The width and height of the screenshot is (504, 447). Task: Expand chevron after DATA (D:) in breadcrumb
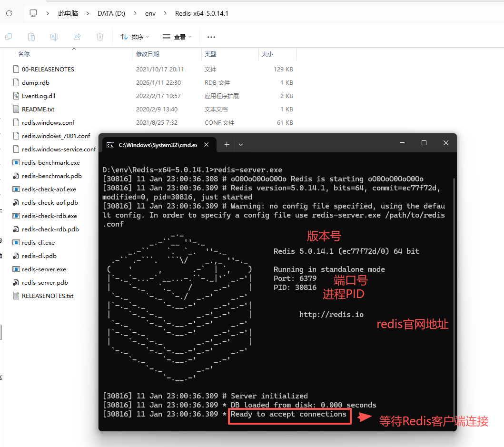coord(135,13)
